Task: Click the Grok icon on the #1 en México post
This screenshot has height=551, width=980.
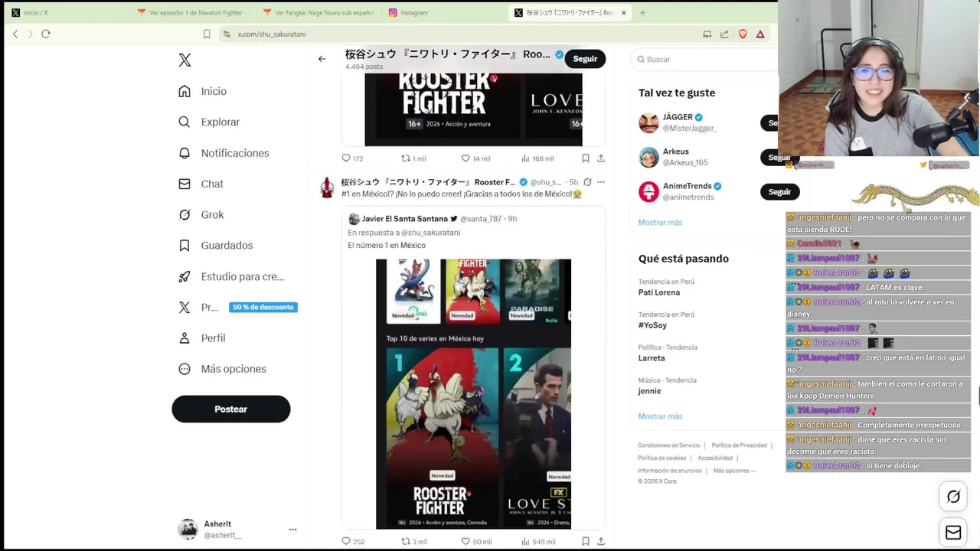Action: [587, 182]
